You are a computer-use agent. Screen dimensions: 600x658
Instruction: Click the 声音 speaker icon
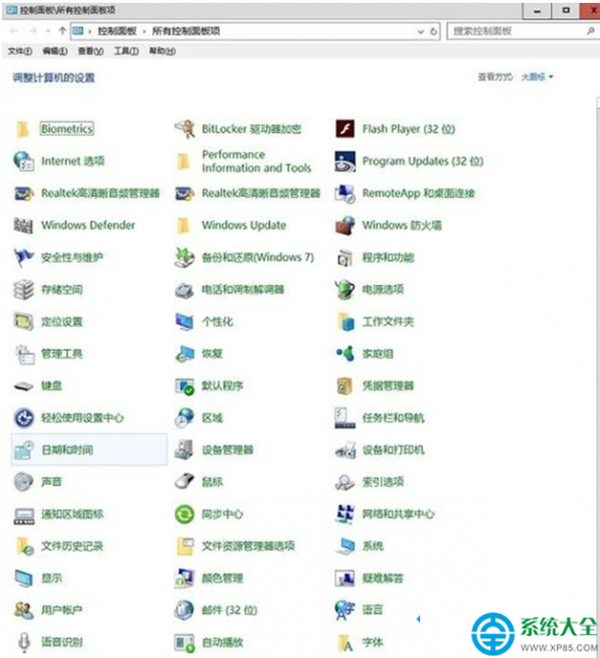click(x=23, y=482)
